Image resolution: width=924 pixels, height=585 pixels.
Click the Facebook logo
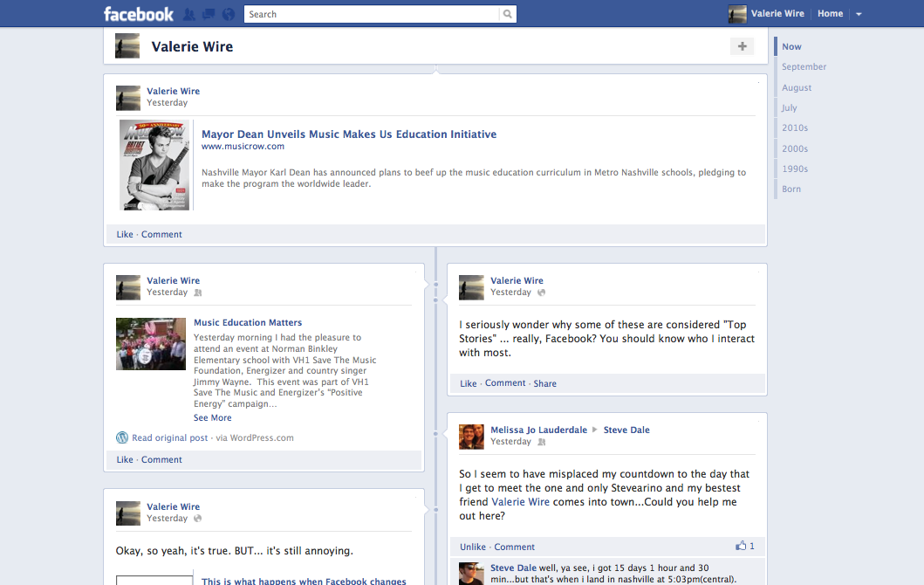click(139, 14)
